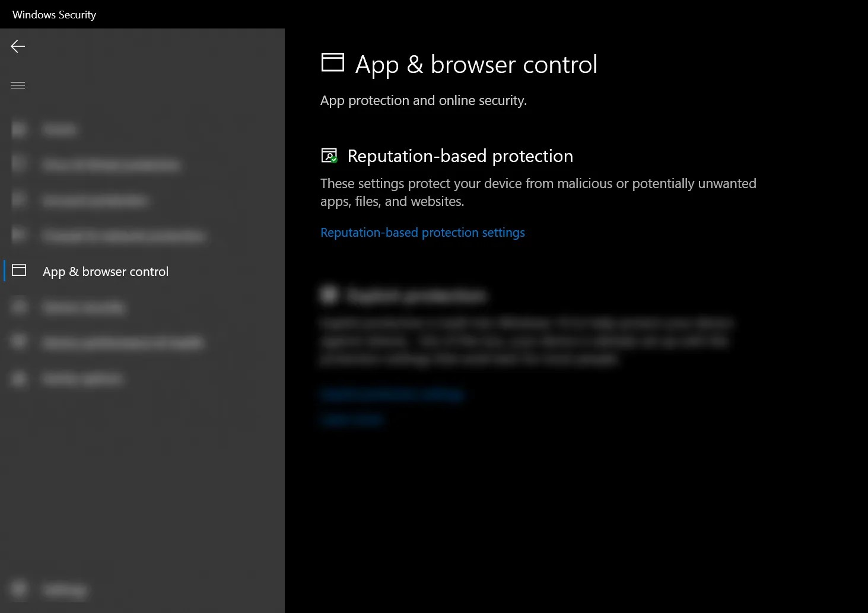Viewport: 868px width, 613px height.
Task: Open Account protection via its person icon
Action: click(x=19, y=200)
